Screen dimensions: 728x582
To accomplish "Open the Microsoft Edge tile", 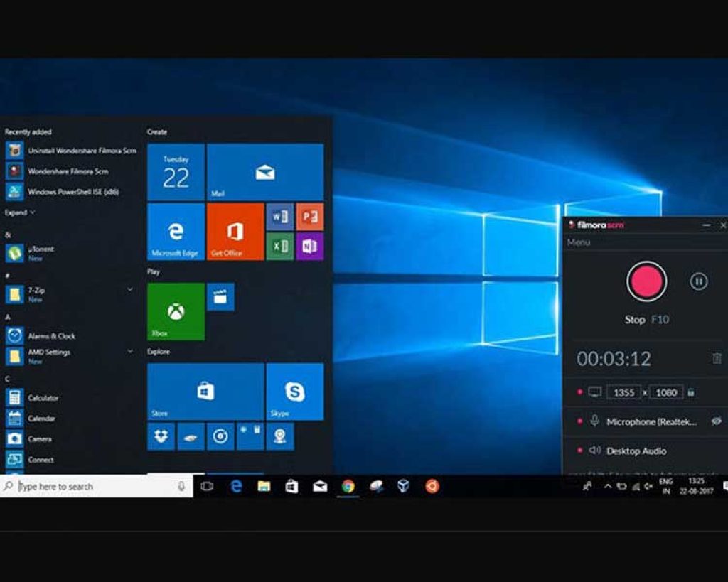I will coord(176,232).
